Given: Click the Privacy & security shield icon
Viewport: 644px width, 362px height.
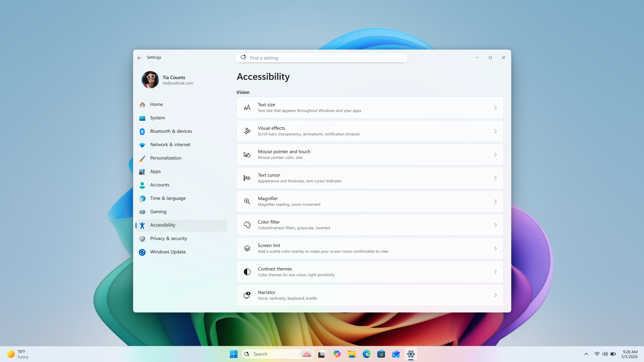Looking at the screenshot, I should click(x=142, y=239).
